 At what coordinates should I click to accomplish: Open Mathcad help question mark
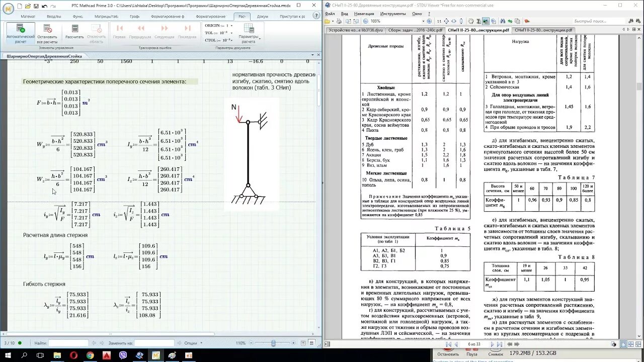tap(317, 16)
